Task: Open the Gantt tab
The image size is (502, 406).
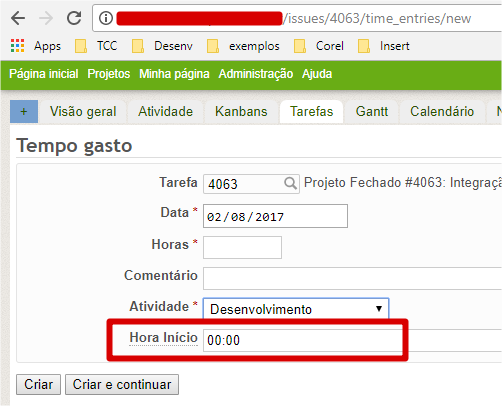Action: pos(372,112)
